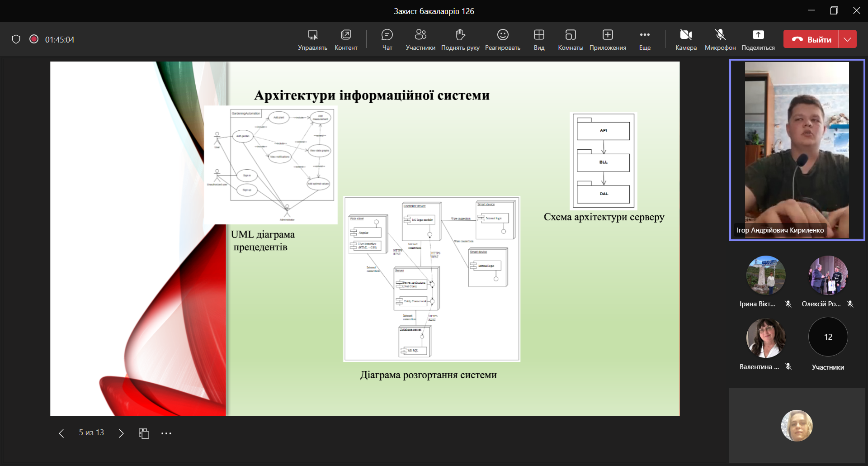Open the Вид view layout menu
Screen dimensions: 868x466
539,39
